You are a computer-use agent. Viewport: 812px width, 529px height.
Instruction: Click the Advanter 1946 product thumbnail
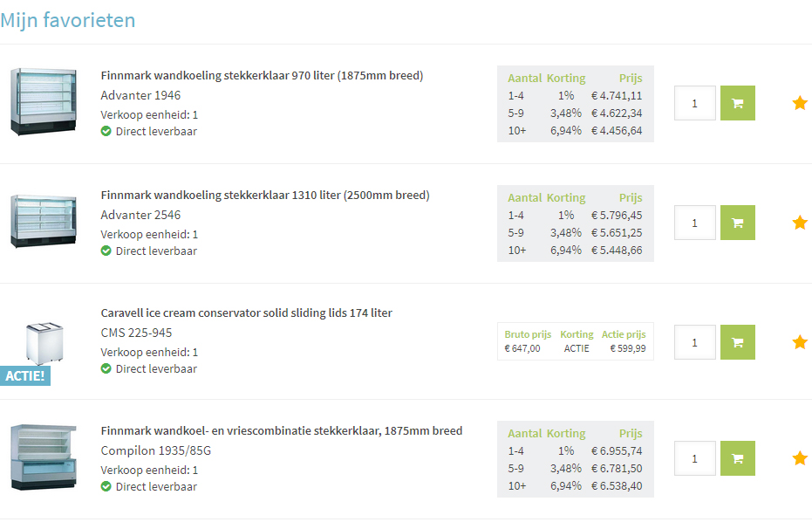[44, 101]
